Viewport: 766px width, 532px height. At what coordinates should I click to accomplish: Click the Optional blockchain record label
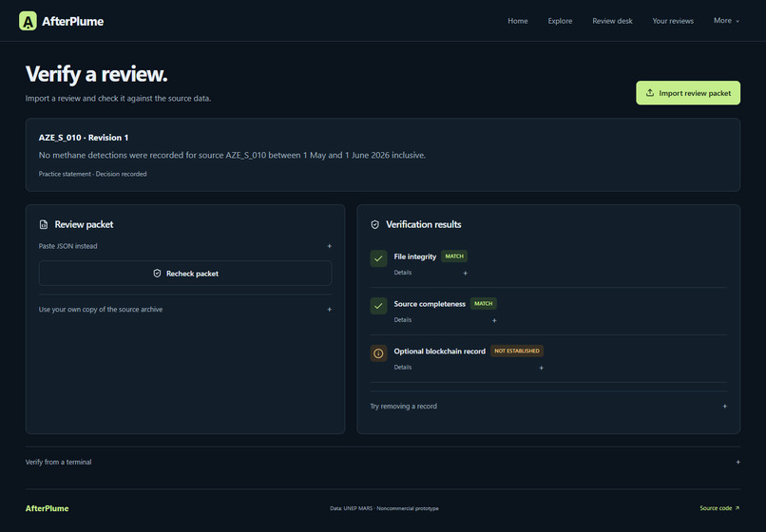click(x=440, y=351)
